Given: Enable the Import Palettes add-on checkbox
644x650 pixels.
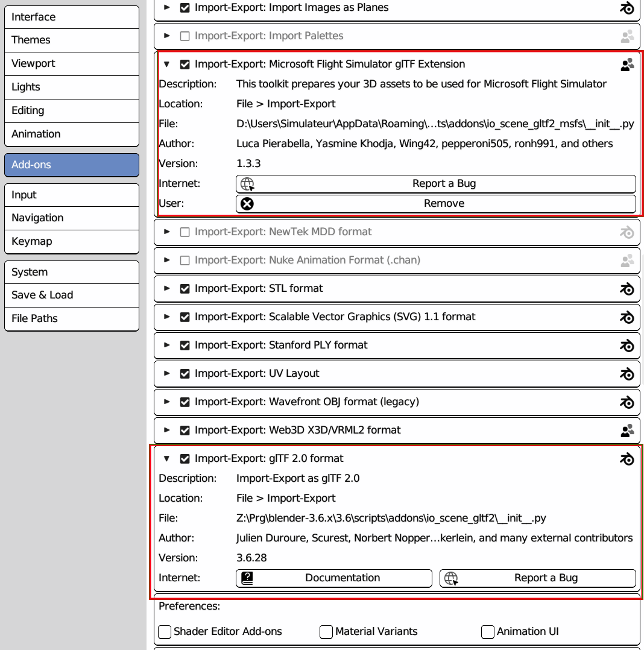Looking at the screenshot, I should point(185,36).
